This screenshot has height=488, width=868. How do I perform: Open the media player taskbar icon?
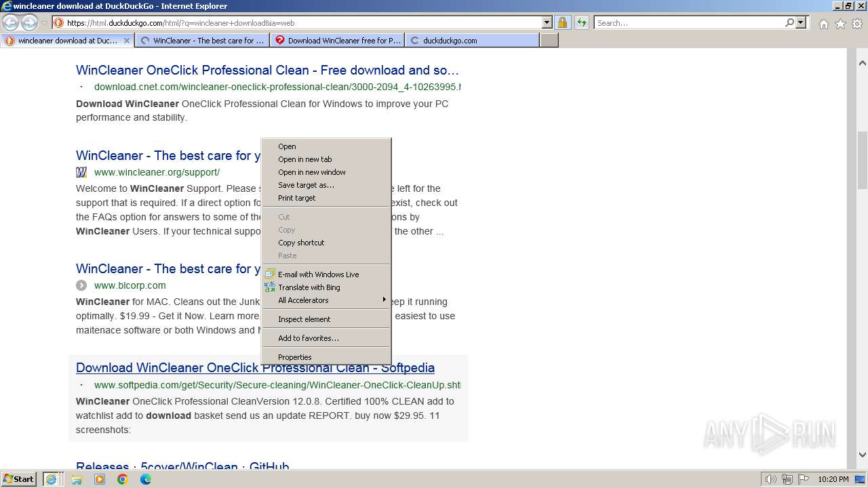point(100,479)
